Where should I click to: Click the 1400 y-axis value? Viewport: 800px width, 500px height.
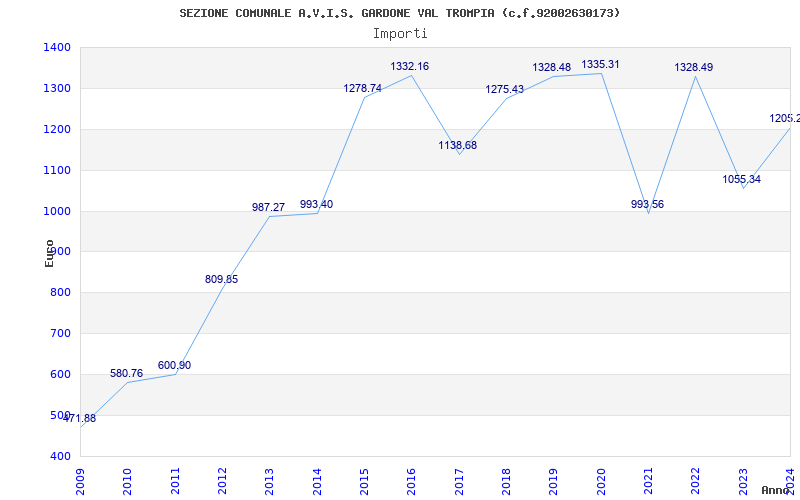57,47
